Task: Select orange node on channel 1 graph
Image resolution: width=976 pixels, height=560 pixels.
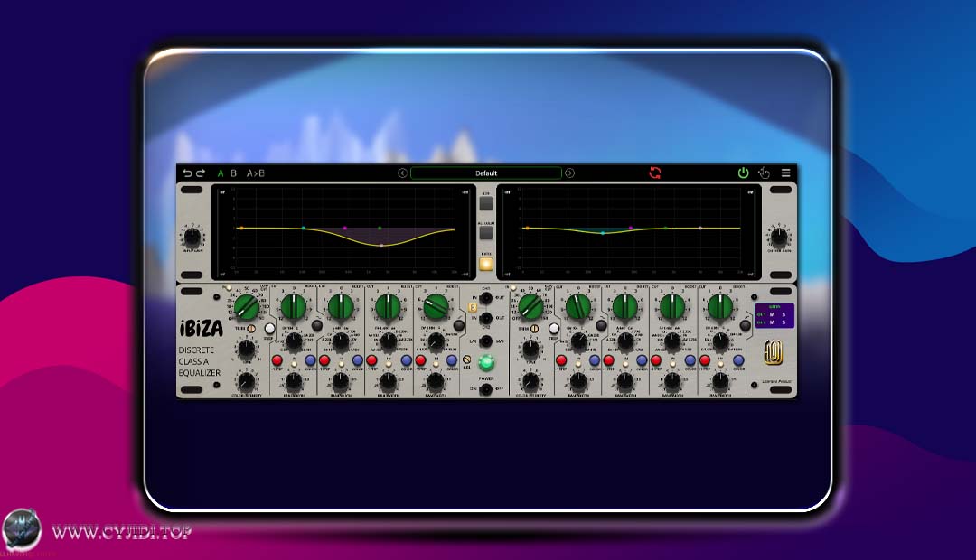Action: point(241,229)
